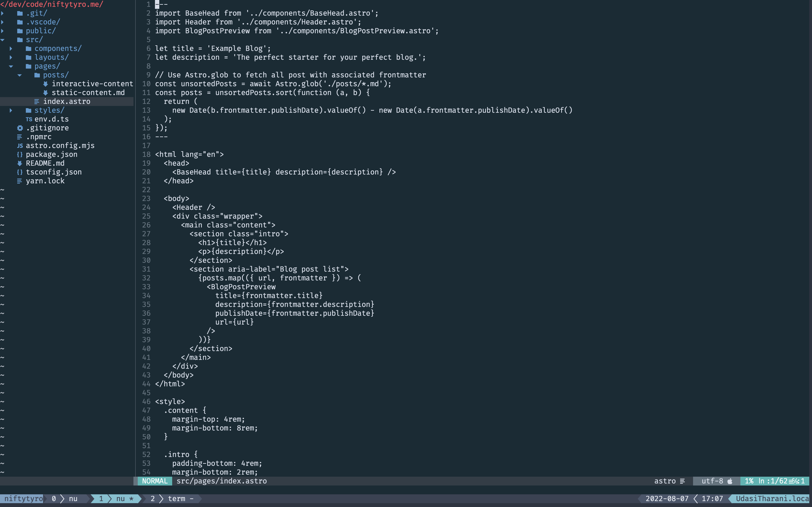Click the markdown arrow icon beside README.md
Viewport: 812px width, 507px height.
19,163
